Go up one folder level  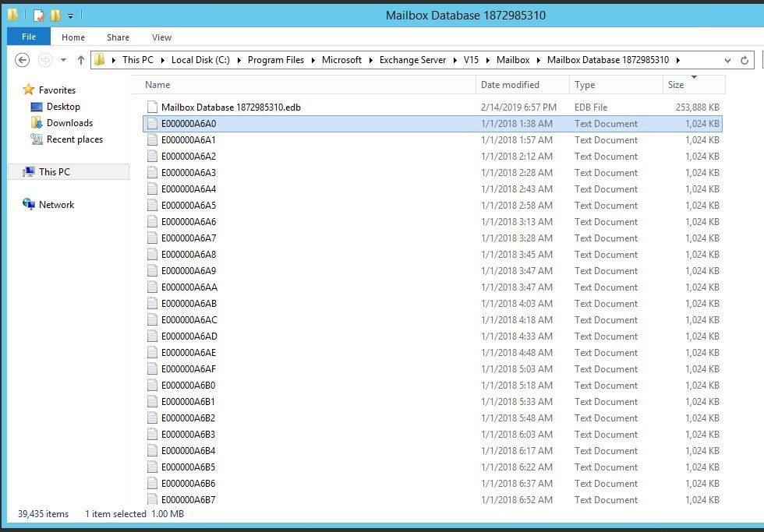point(81,60)
